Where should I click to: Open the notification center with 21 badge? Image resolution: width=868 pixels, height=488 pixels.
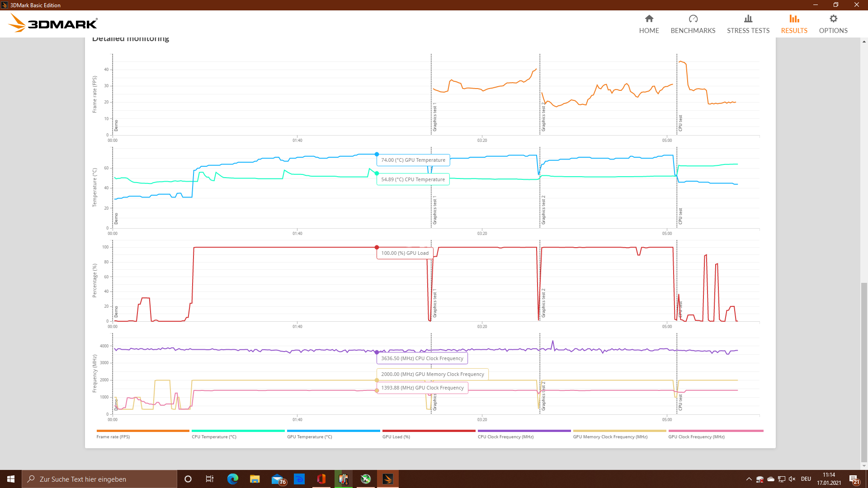(x=854, y=479)
